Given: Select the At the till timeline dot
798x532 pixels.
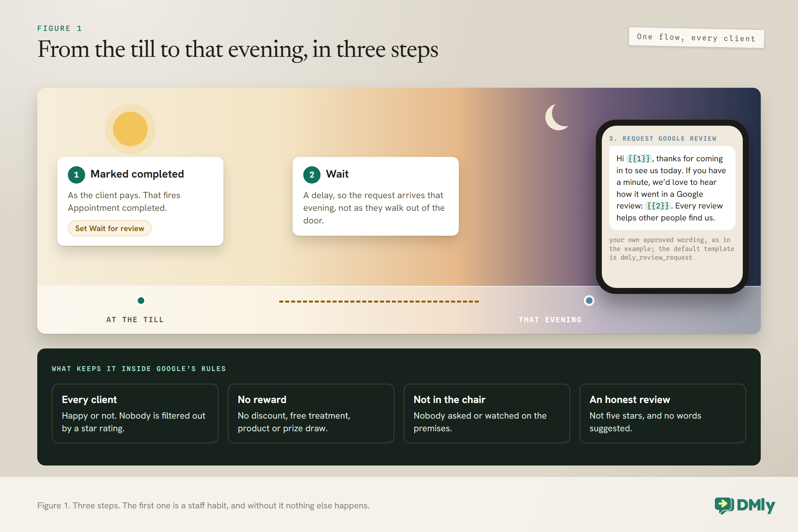Looking at the screenshot, I should click(141, 301).
